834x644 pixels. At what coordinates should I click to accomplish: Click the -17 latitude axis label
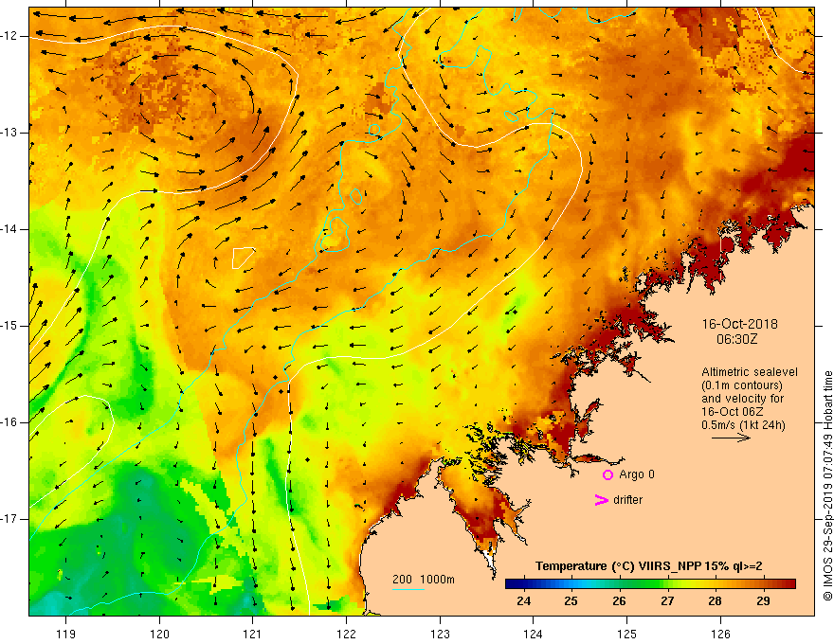point(9,519)
